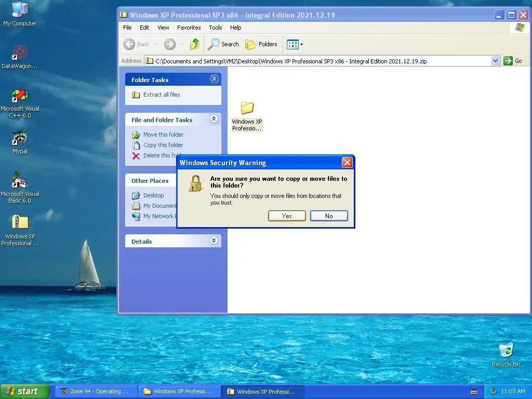Switch to Zone 94 taskbar window
The image size is (532, 399).
pos(96,391)
